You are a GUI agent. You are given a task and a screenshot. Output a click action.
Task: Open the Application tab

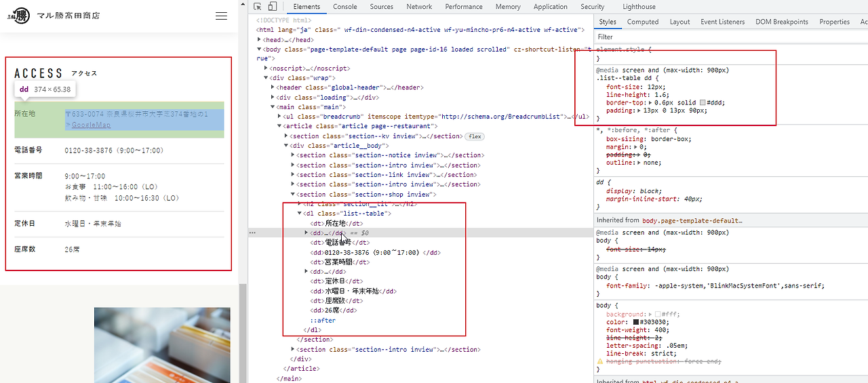(551, 7)
